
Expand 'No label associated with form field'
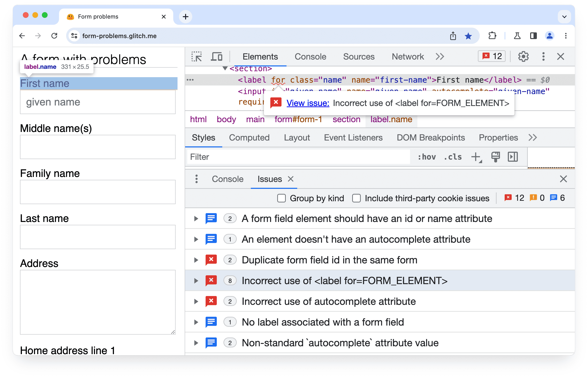(x=196, y=322)
